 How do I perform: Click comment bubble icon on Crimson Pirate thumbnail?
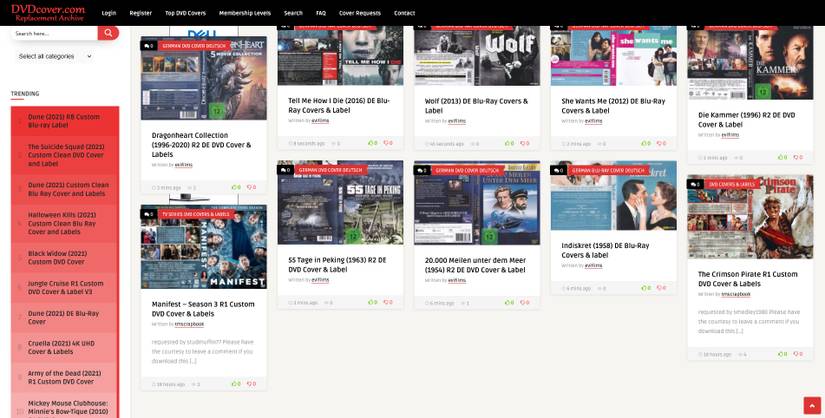point(696,184)
